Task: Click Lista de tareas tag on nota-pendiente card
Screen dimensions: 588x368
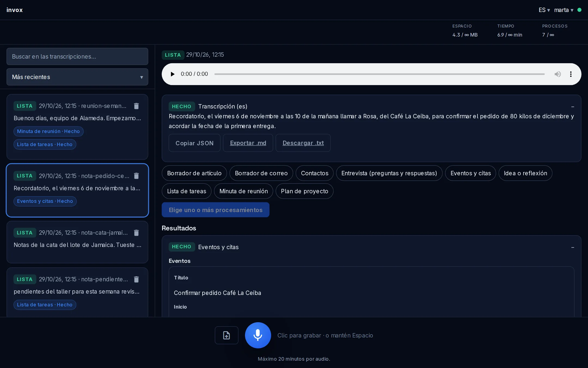Action: click(45, 305)
